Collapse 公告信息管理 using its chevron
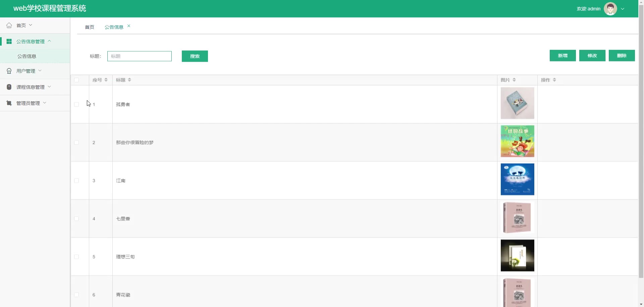 pyautogui.click(x=49, y=41)
